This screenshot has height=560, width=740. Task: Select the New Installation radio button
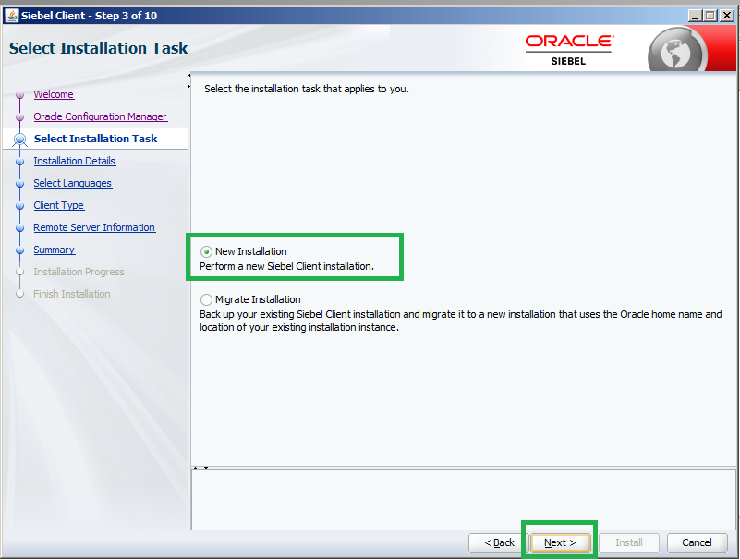(205, 250)
